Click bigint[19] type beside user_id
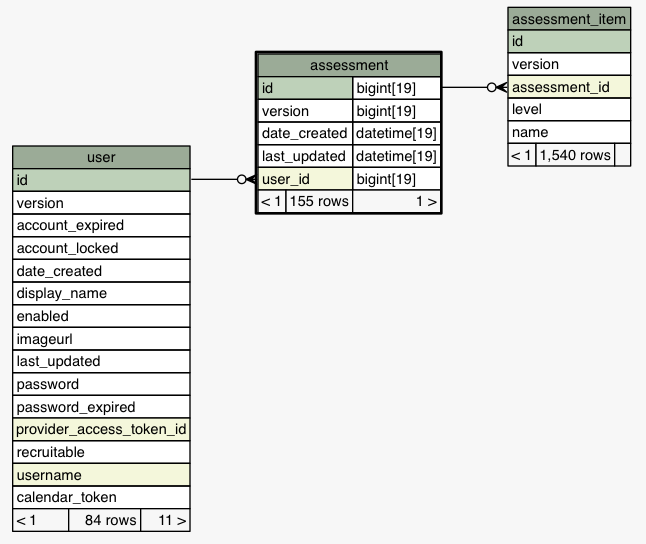This screenshot has height=544, width=646. (x=397, y=179)
